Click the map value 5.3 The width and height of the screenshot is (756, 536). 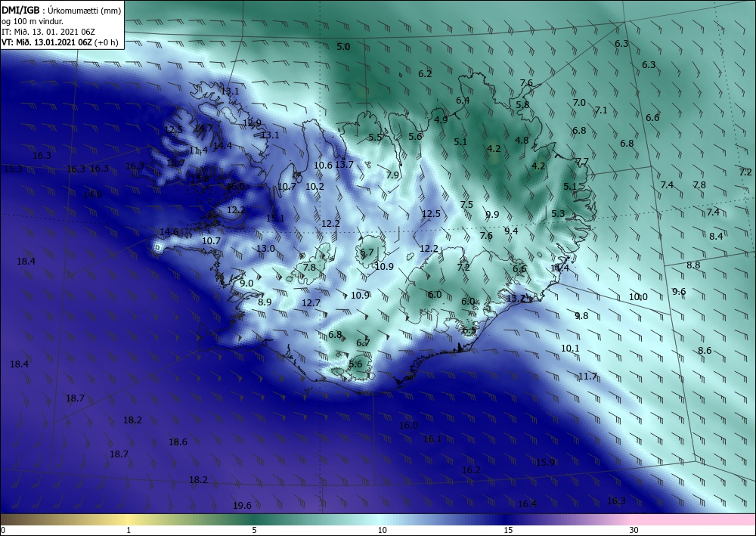tap(558, 213)
